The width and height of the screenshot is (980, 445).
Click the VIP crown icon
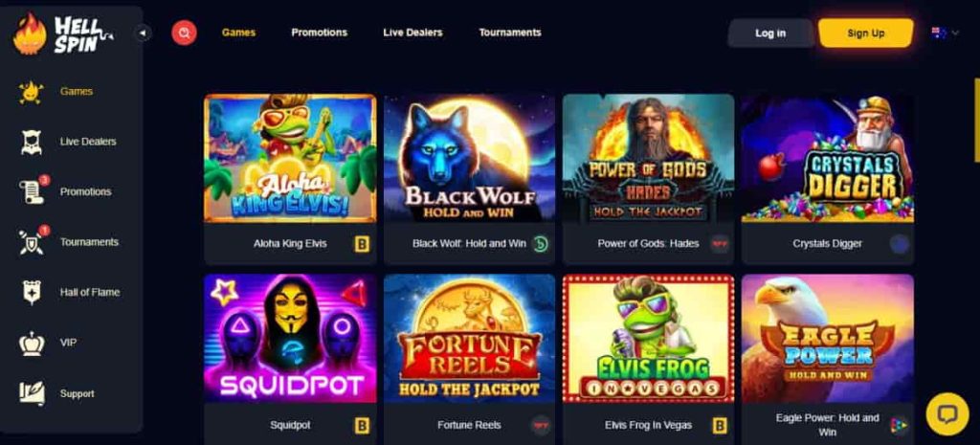coord(32,344)
